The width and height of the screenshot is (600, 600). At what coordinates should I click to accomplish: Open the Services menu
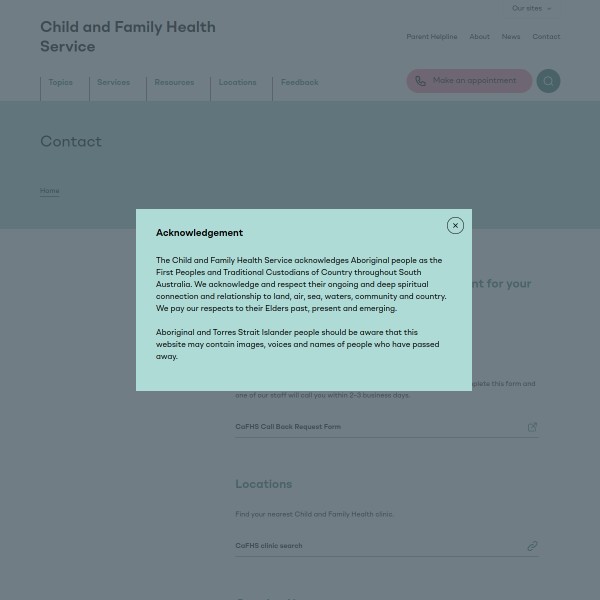pyautogui.click(x=113, y=83)
